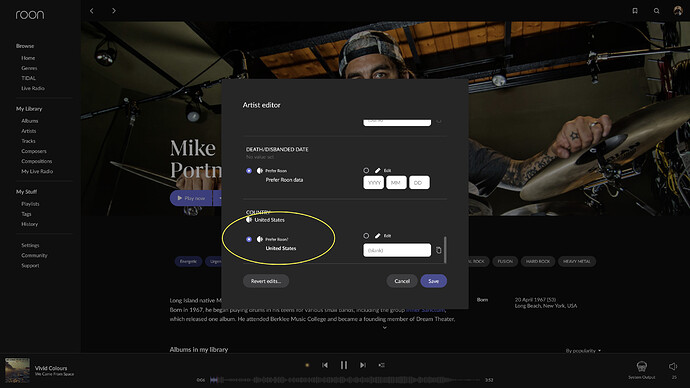The image size is (690, 388).
Task: Open Albums in My Library
Action: tap(29, 121)
